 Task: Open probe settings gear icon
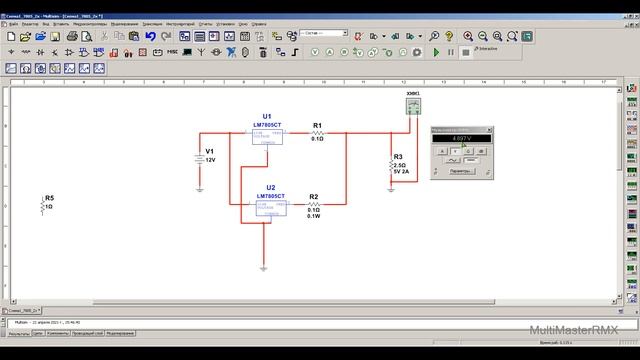point(417,52)
